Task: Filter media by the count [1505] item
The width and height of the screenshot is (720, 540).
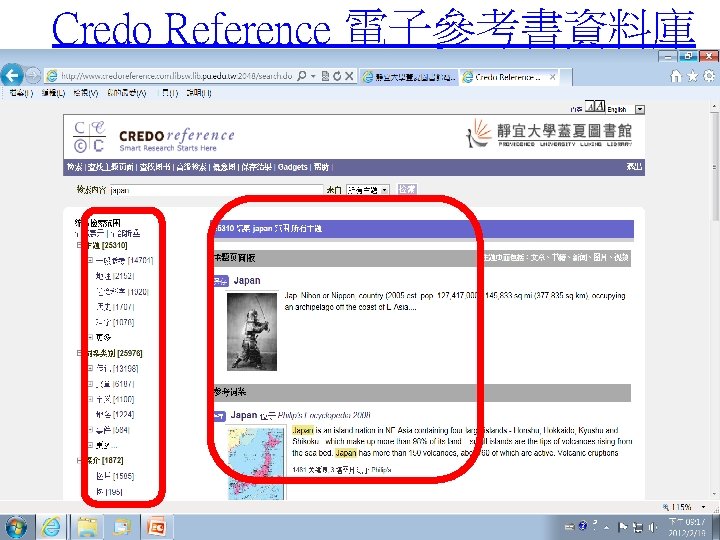Action: click(115, 476)
